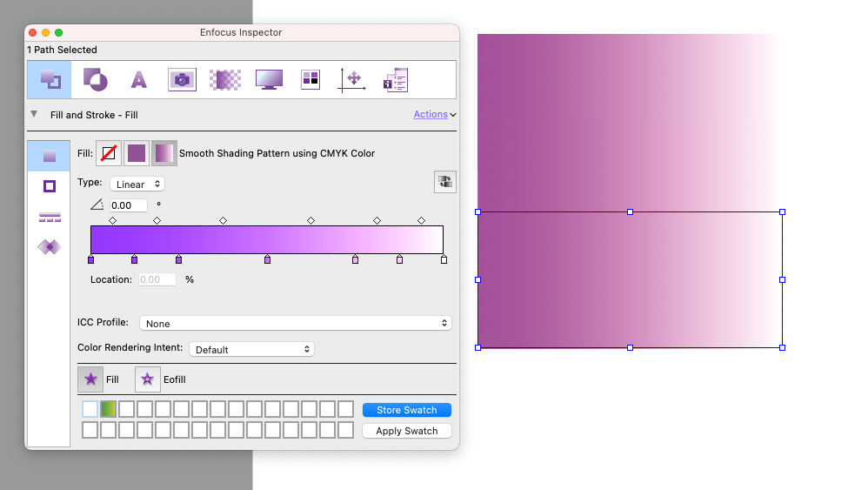The height and width of the screenshot is (490, 868).
Task: Select the fifth gradient color stop
Action: tap(355, 259)
